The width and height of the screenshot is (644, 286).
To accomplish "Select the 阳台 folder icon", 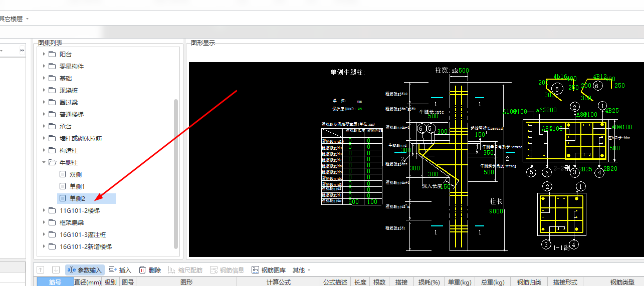I will (52, 54).
